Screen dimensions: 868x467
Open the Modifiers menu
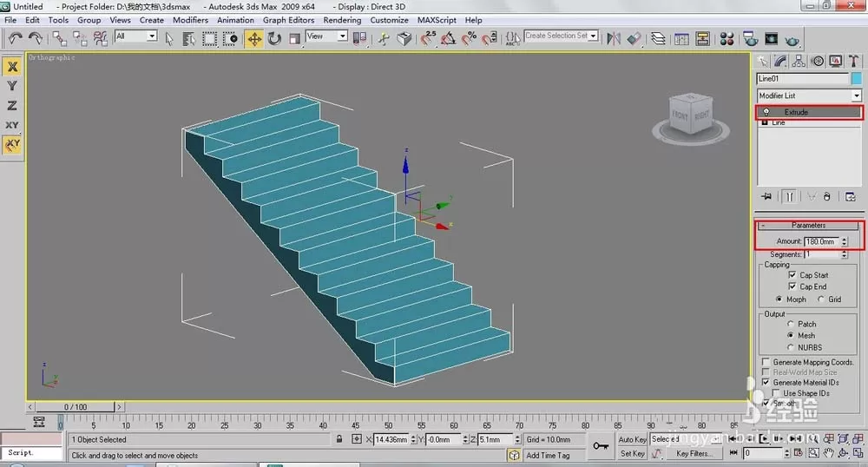click(190, 20)
